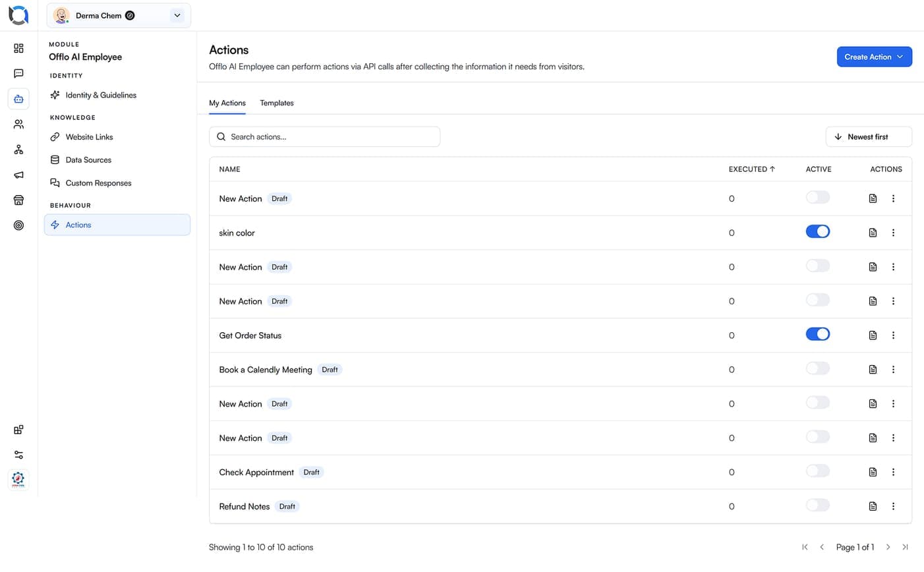Select the My Actions tab

coord(227,103)
